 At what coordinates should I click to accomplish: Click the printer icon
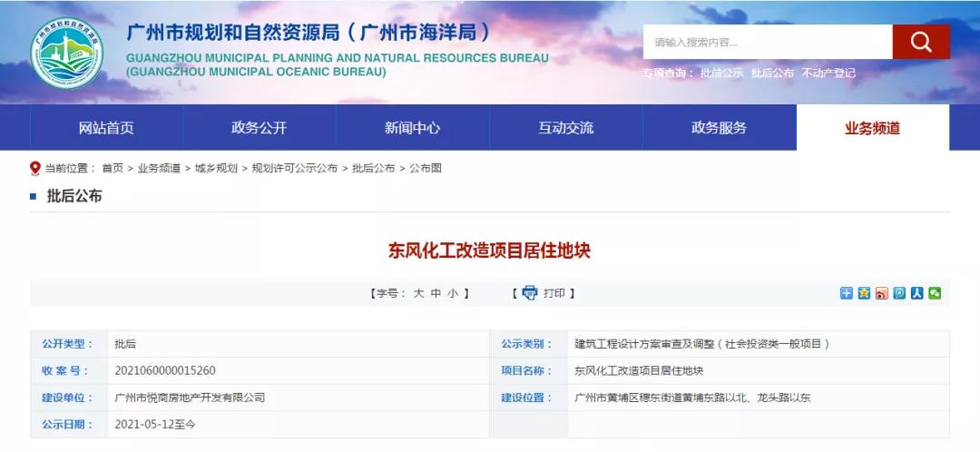pyautogui.click(x=530, y=293)
